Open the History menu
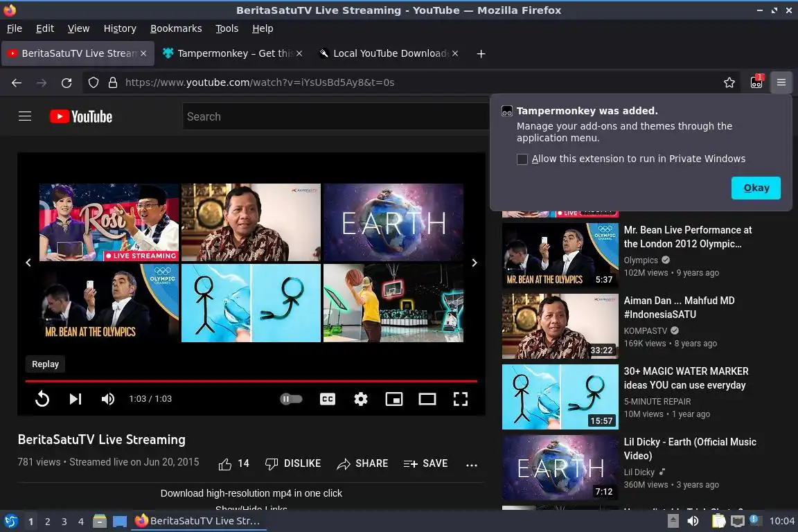Screen dimensions: 798x532 click(x=120, y=28)
